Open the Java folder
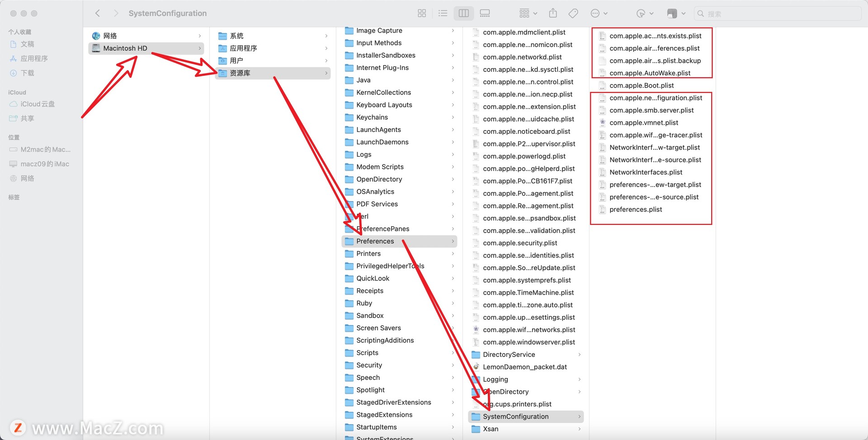 pyautogui.click(x=399, y=80)
